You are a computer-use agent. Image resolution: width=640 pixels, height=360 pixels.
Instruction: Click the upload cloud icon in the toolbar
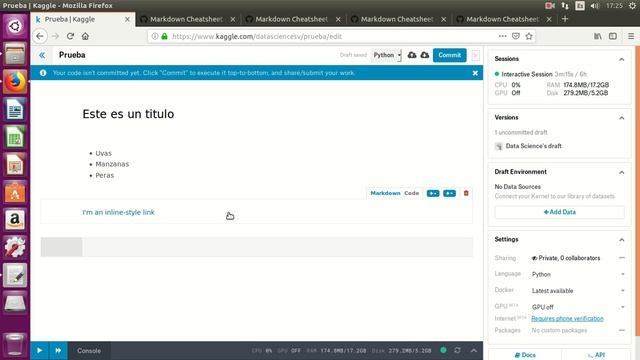pos(412,55)
